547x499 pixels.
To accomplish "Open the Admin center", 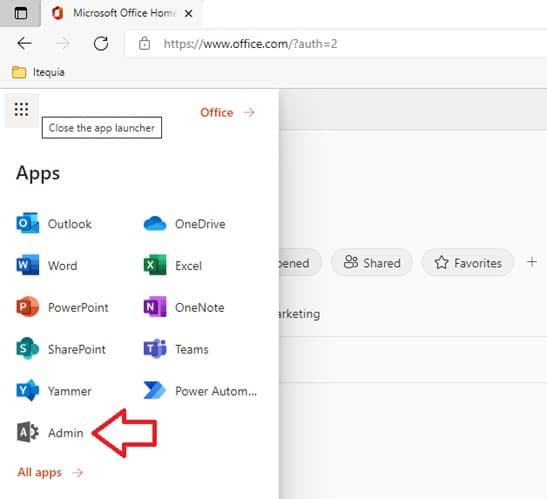I will (50, 433).
